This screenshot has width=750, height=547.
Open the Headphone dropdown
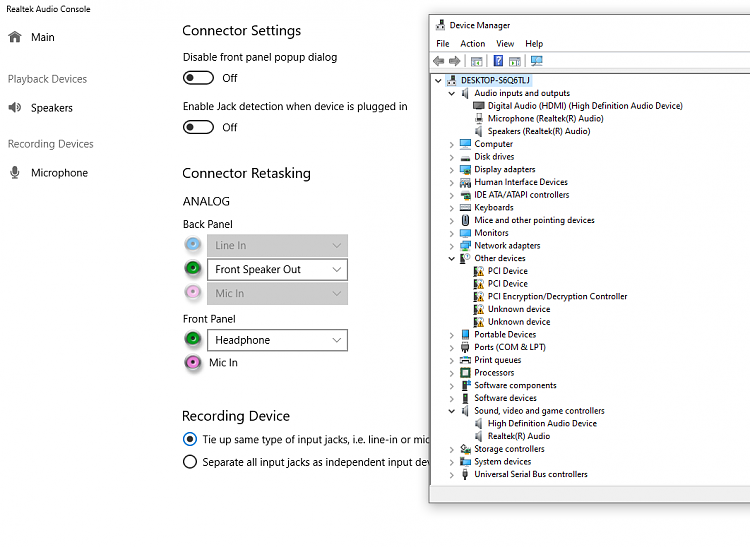coord(277,340)
